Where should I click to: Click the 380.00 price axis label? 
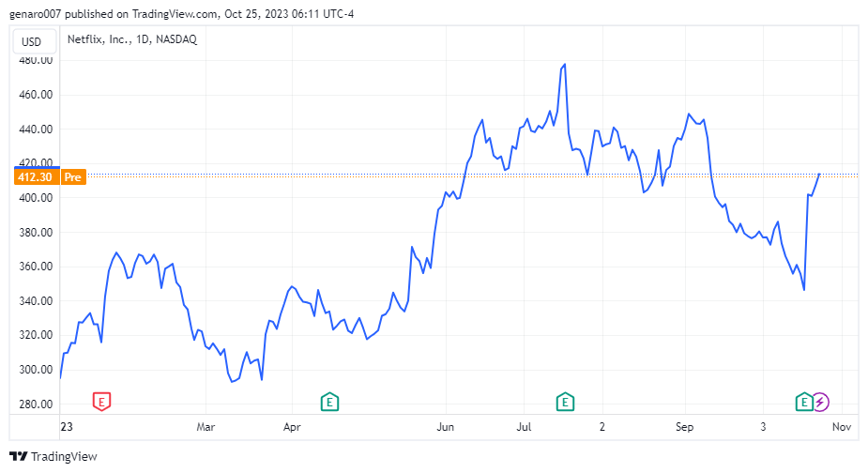[36, 232]
